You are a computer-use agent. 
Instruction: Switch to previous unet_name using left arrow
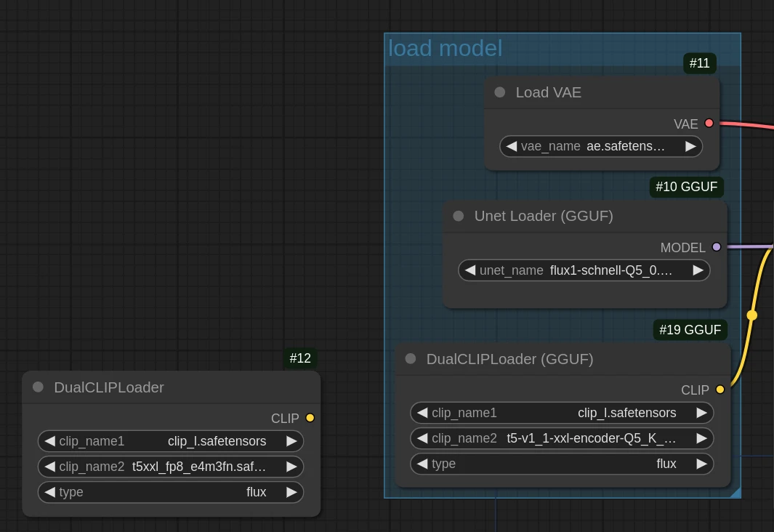click(470, 270)
